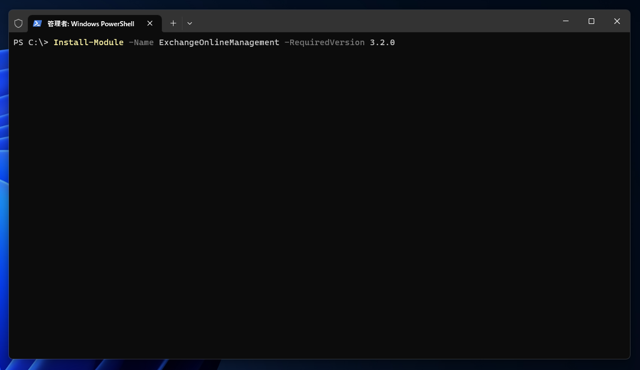Viewport: 640px width, 370px height.
Task: Click the -RequiredVersion parameter
Action: point(324,42)
